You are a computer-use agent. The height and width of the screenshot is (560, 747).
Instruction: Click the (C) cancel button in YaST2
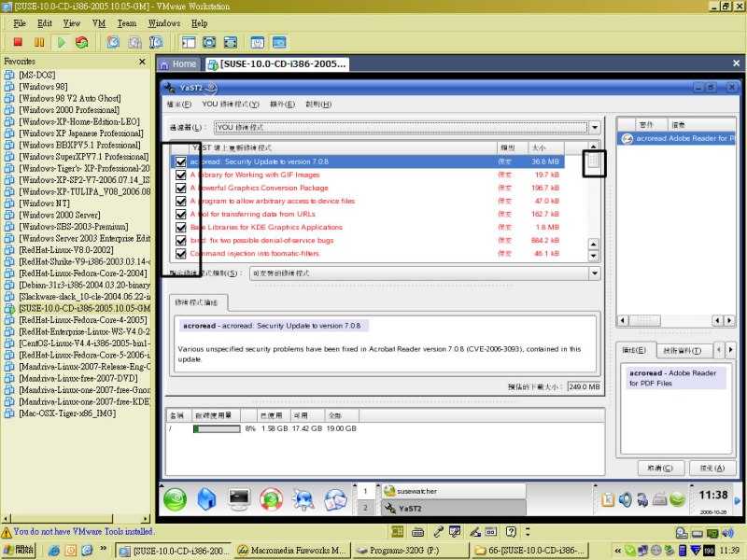660,469
